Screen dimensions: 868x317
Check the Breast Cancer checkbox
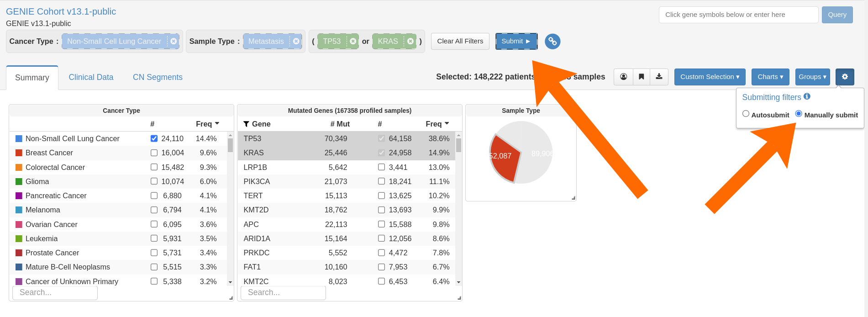(154, 153)
